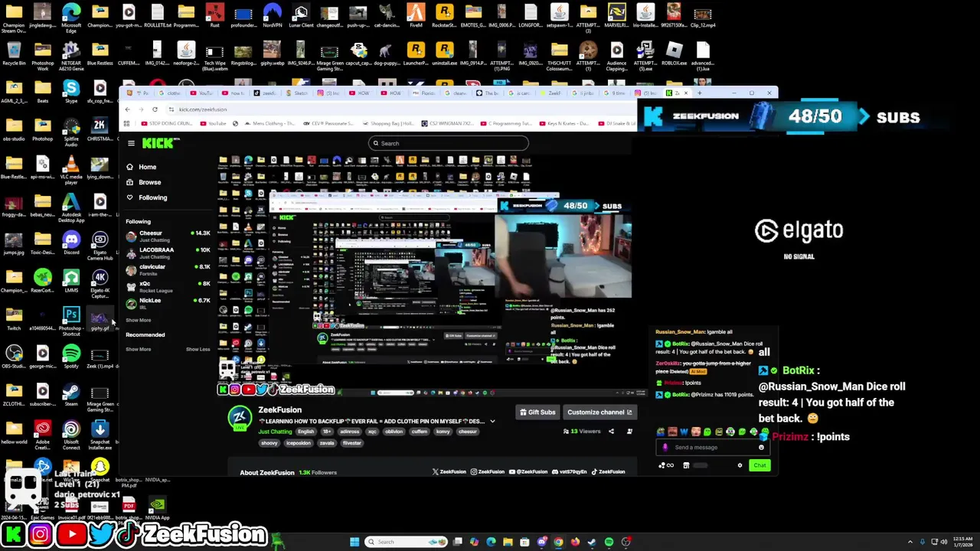This screenshot has width=980, height=551.
Task: Open ZeekFusion Instagram profile link
Action: pyautogui.click(x=488, y=471)
